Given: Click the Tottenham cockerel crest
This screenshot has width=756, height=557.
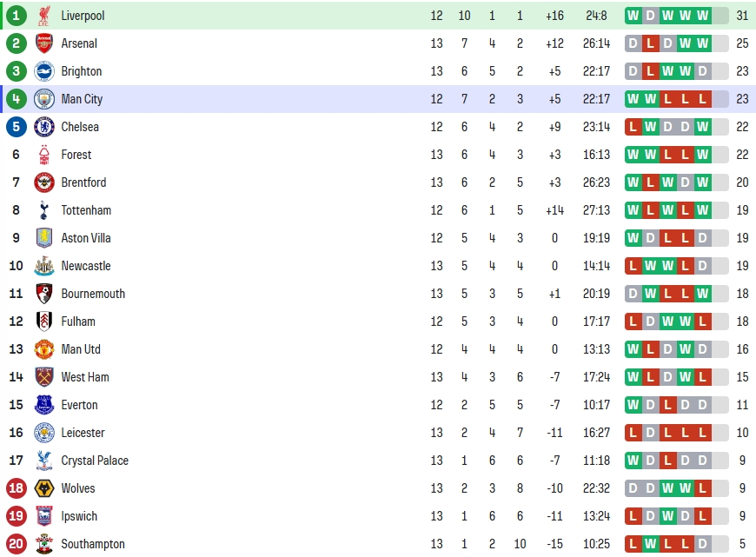Looking at the screenshot, I should pyautogui.click(x=43, y=210).
